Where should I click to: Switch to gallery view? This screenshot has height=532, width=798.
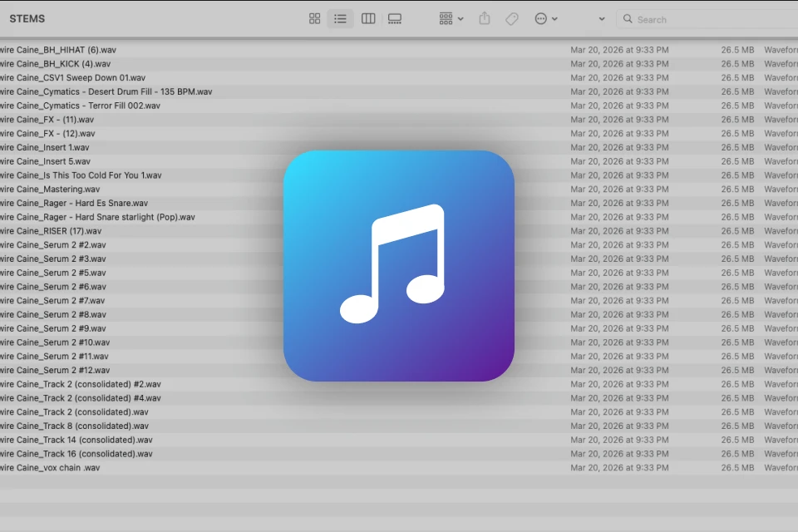click(395, 19)
